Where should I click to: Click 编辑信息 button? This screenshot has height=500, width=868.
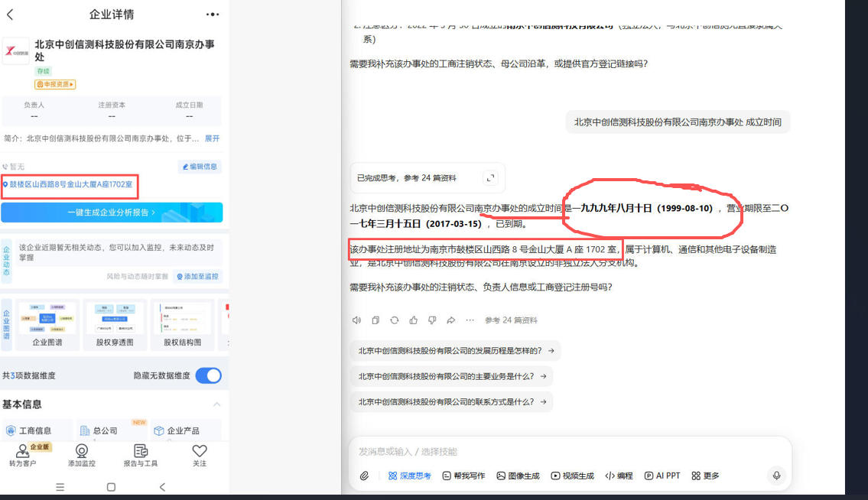point(200,166)
